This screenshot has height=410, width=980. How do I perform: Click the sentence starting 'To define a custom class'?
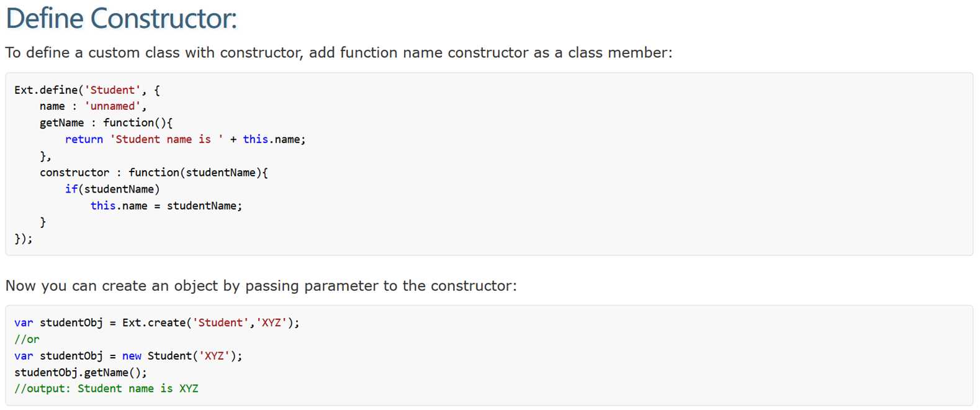point(338,53)
